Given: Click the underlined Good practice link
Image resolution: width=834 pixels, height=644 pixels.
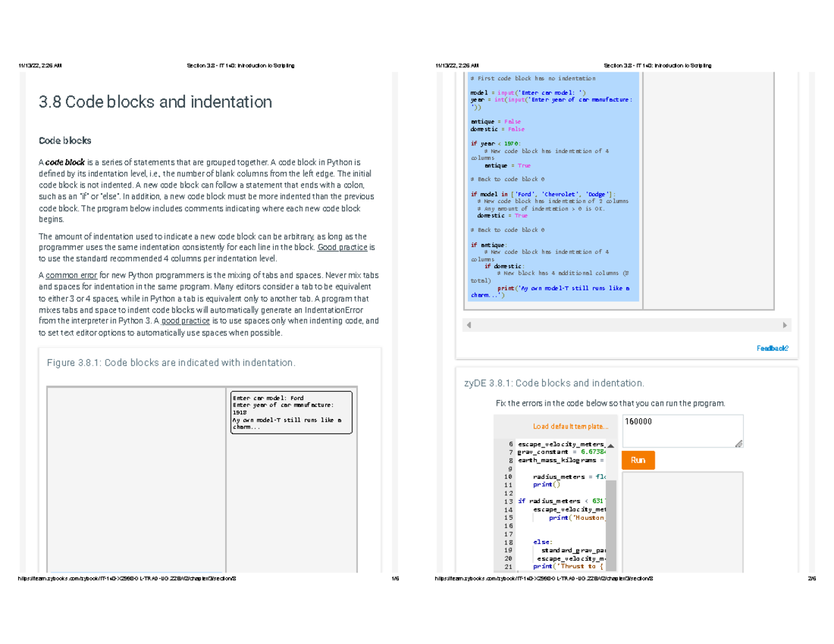Looking at the screenshot, I should tap(342, 247).
